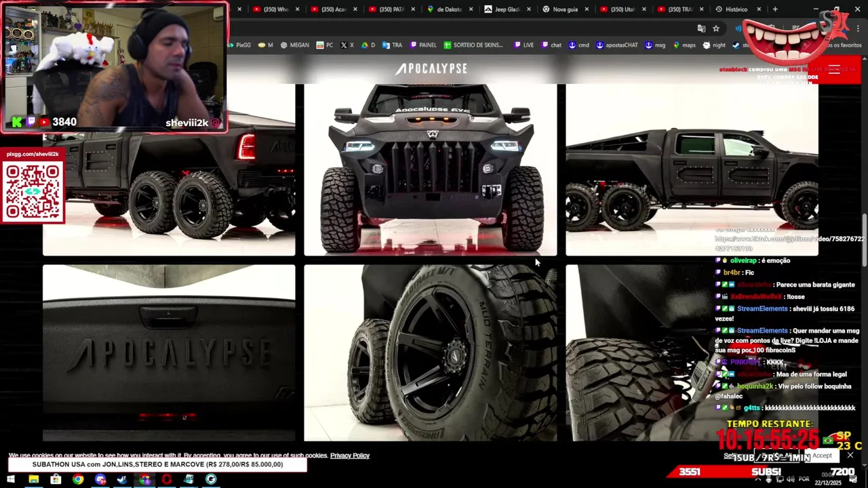The width and height of the screenshot is (868, 488).
Task: Open the Google Drive 'D' bookmark
Action: coord(368,45)
